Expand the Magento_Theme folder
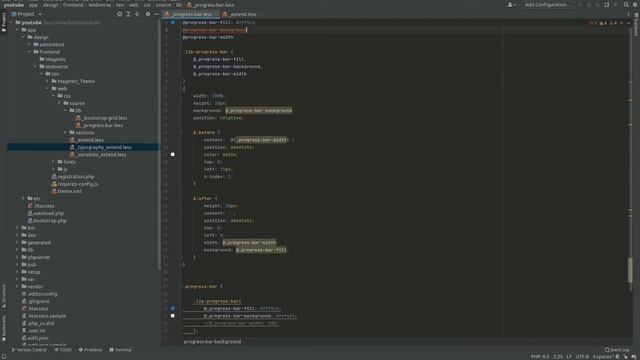This screenshot has height=360, width=640. [x=47, y=81]
